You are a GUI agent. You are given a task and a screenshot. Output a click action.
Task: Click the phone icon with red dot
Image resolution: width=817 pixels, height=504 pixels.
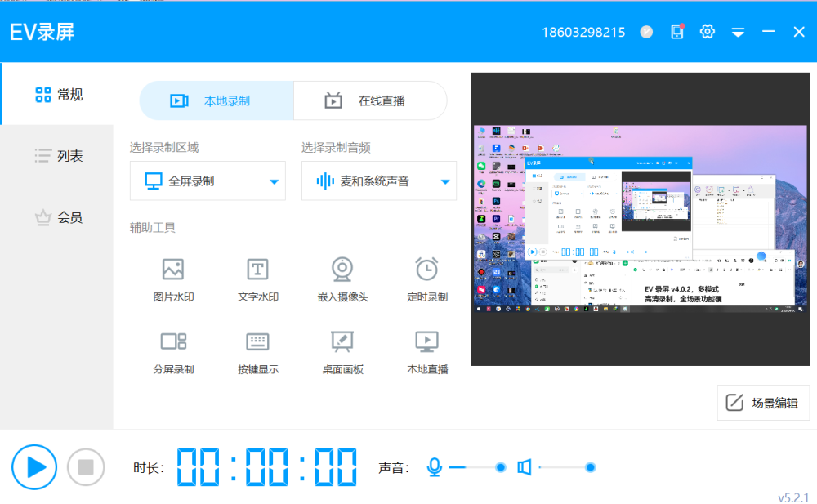pyautogui.click(x=676, y=32)
